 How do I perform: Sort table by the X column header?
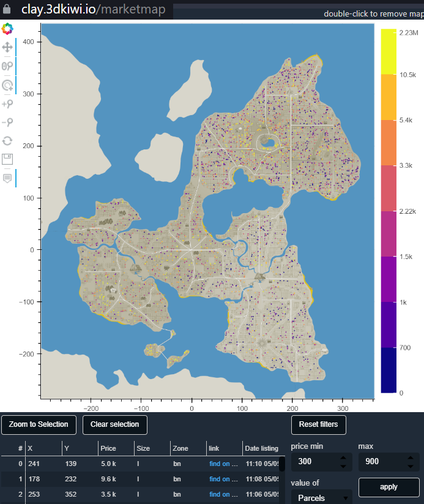tap(43, 448)
